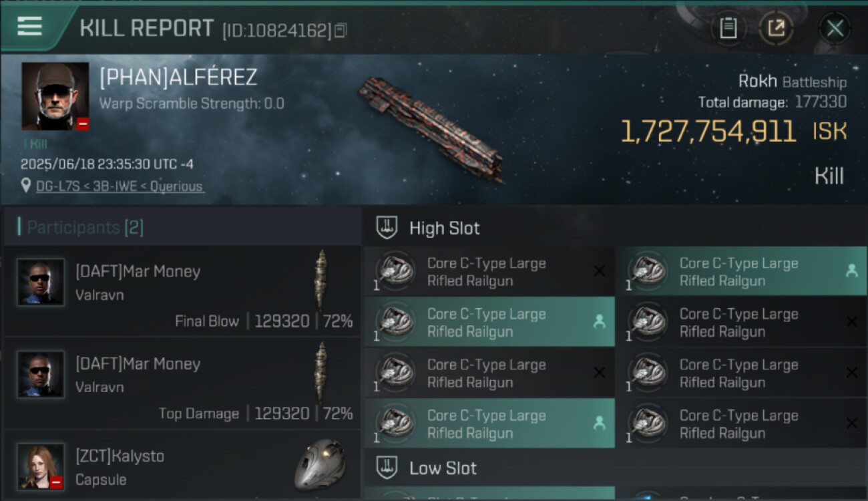Screen dimensions: 868x501
Task: Open ALFÉREZ pilot portrait
Action: pos(55,96)
